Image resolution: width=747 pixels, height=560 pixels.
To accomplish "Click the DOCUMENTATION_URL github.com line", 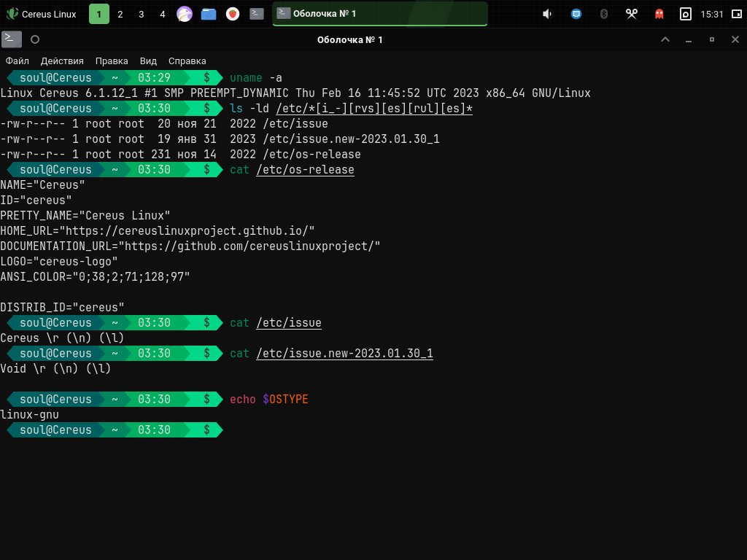I will pyautogui.click(x=190, y=246).
